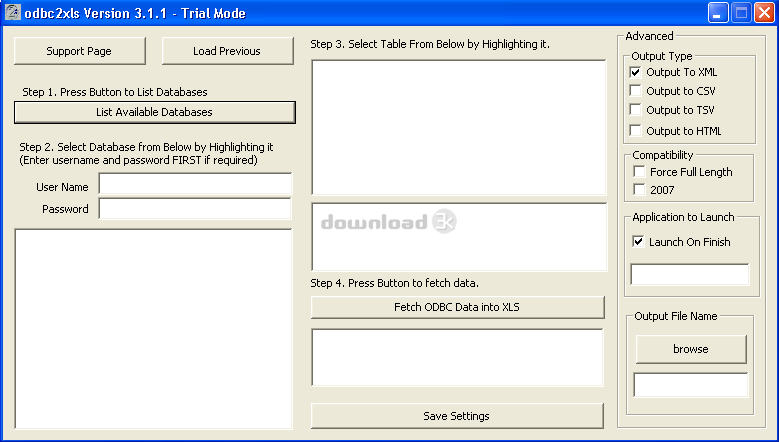Uncheck Output To XML
This screenshot has width=779, height=442.
point(635,72)
